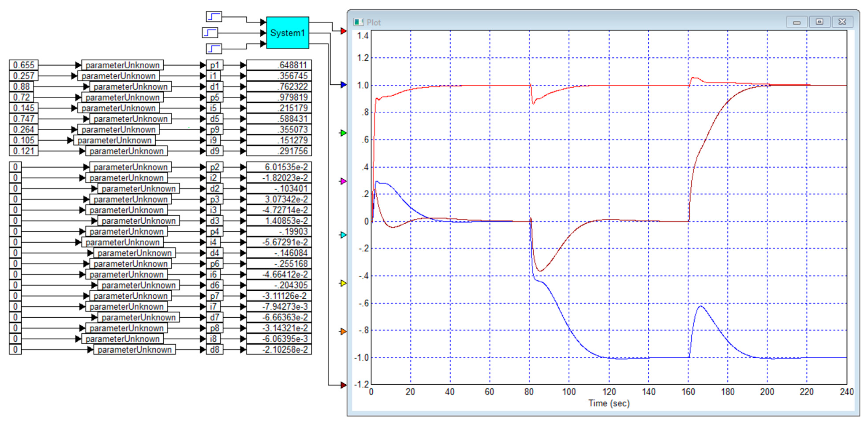Image resolution: width=868 pixels, height=425 pixels.
Task: Click parameterUnknown block feeding d8
Action: 134,350
